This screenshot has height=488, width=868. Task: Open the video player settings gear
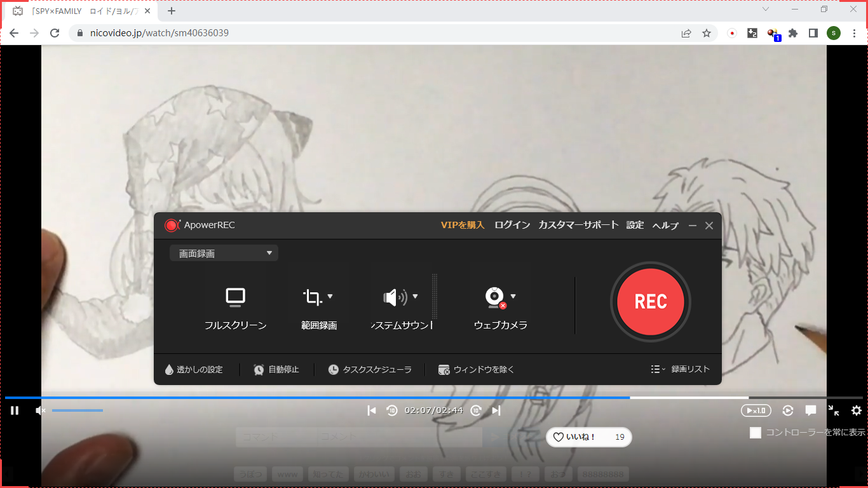(857, 410)
